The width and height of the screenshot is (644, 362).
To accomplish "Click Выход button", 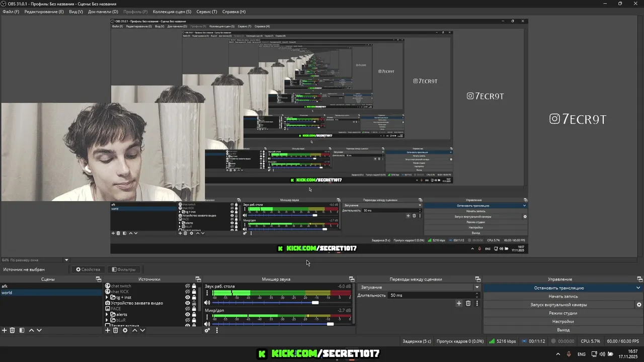I will [x=563, y=330].
